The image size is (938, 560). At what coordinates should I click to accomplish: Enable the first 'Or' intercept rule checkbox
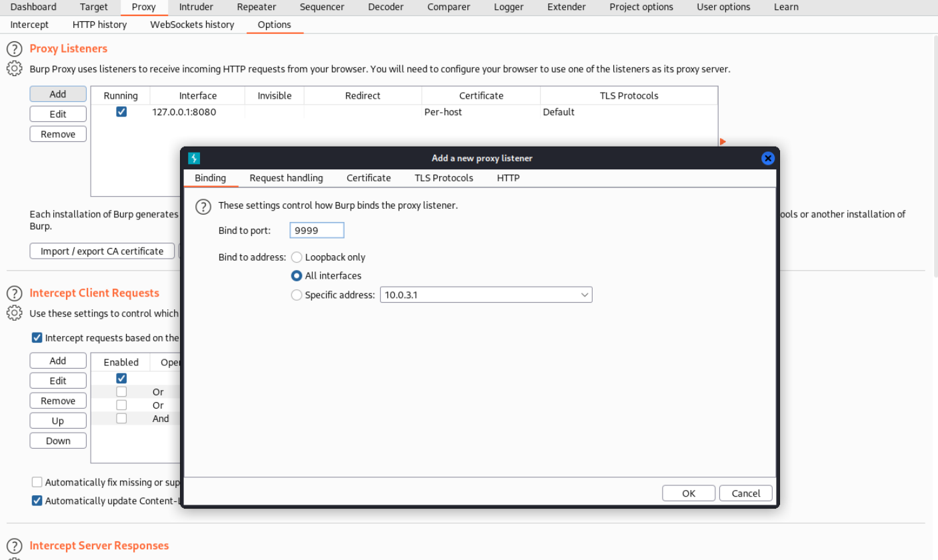(x=121, y=392)
